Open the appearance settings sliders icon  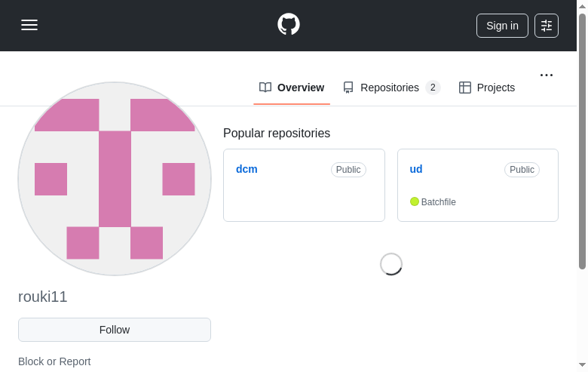547,26
